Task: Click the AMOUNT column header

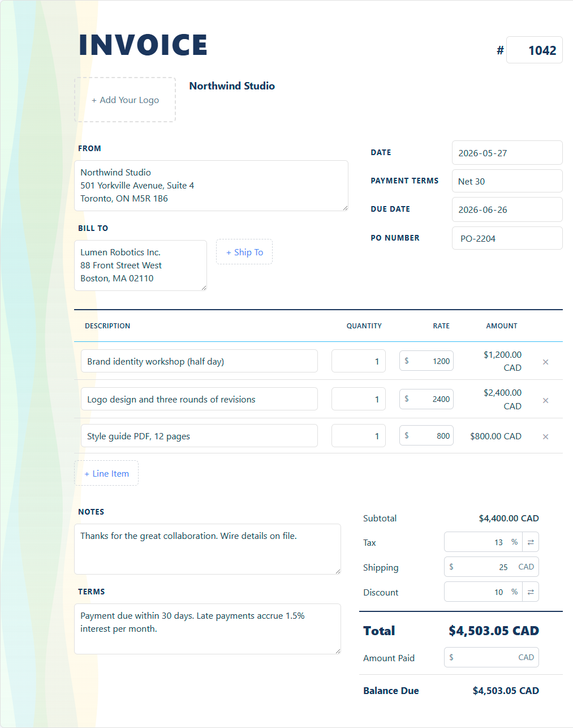Action: point(502,326)
